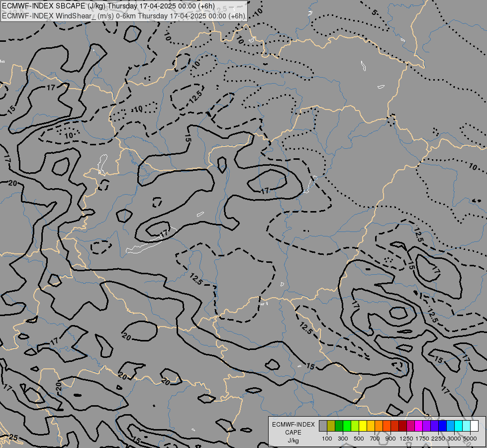Screen dimensions: 487x448
Task: Pick the amber legend swatch above 700
Action: click(x=371, y=426)
